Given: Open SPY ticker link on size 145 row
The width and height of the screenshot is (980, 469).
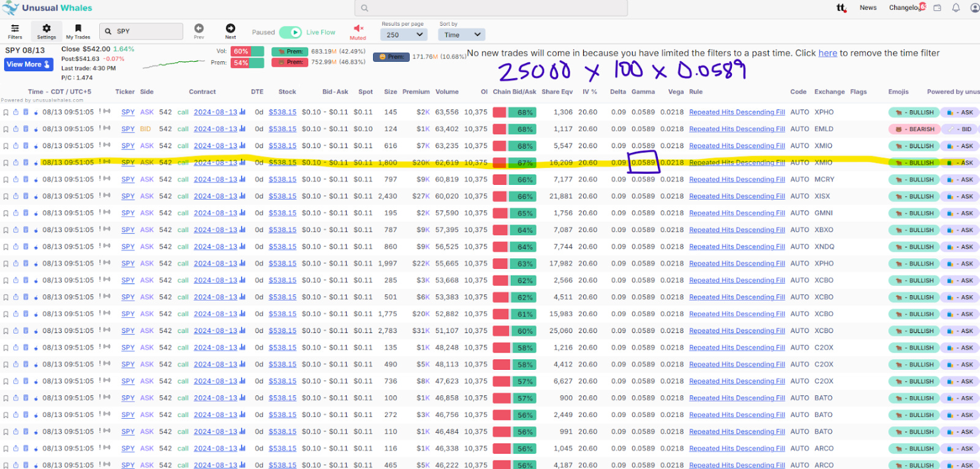Looking at the screenshot, I should (128, 113).
